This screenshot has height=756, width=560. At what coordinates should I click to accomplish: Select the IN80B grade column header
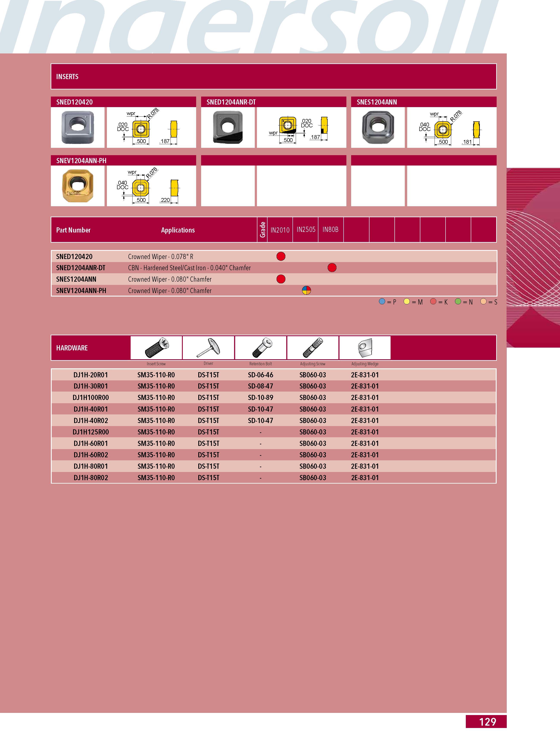(x=330, y=230)
